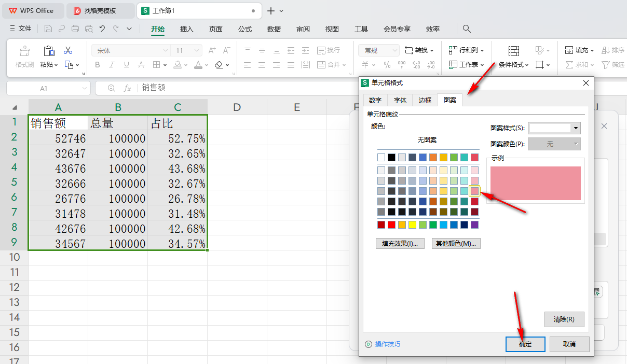Pick the yellow swatch in the bottom standard row
Image resolution: width=627 pixels, height=364 pixels.
point(413,225)
